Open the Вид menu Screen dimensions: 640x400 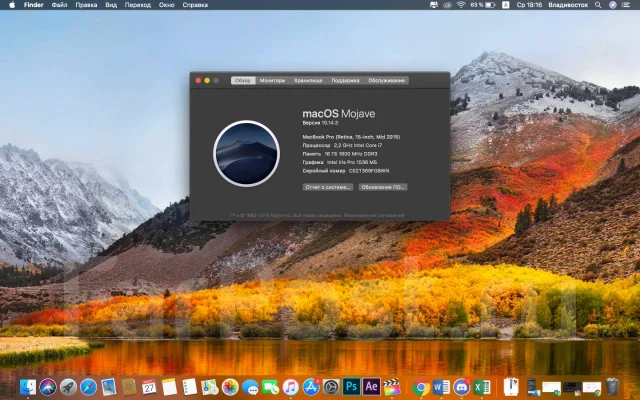pyautogui.click(x=111, y=5)
